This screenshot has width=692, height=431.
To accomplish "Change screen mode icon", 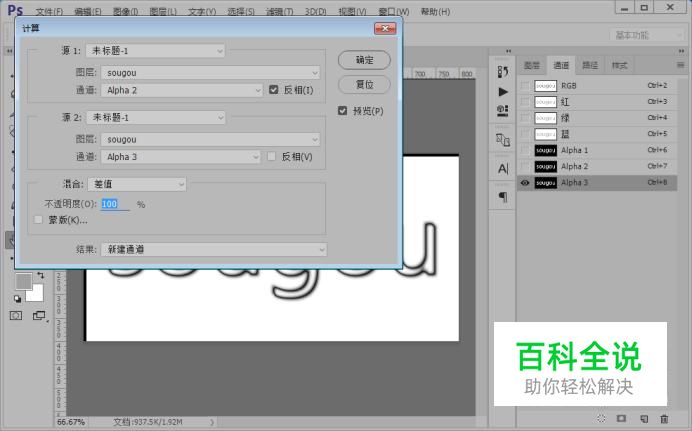I will [39, 315].
